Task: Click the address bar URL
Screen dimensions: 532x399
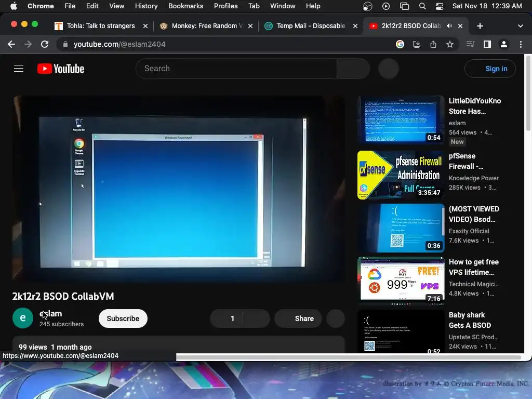Action: 119,44
